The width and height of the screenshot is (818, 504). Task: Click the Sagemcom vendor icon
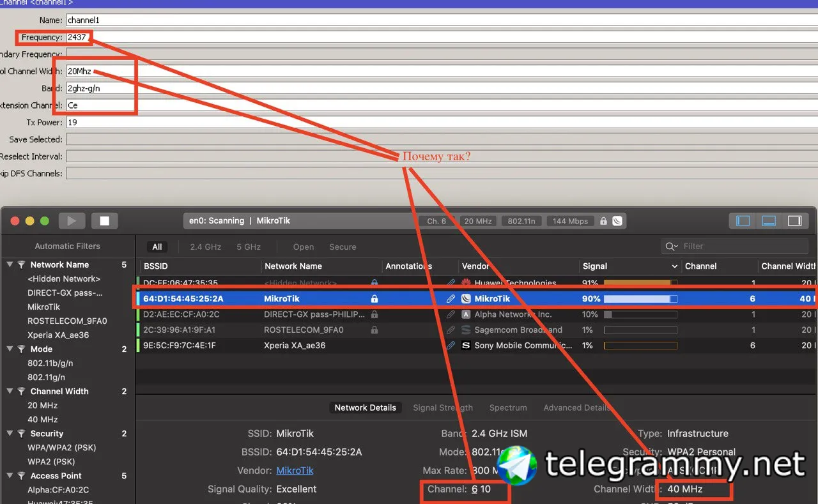coord(466,330)
